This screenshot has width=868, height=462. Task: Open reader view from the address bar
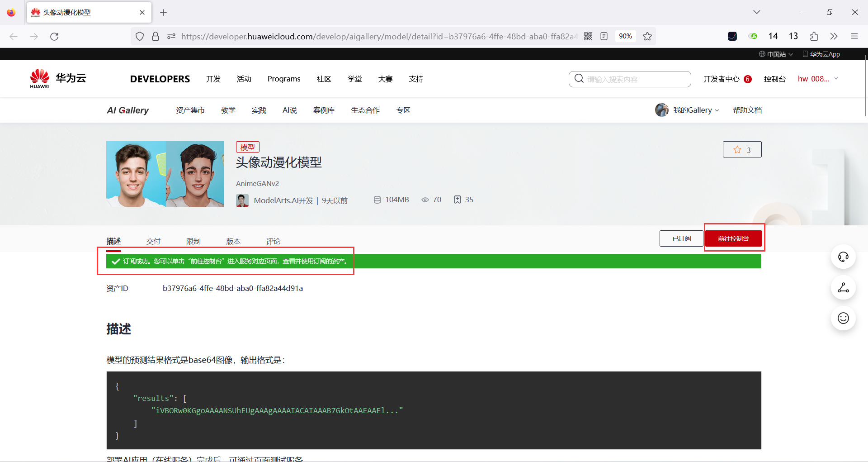[x=604, y=36]
